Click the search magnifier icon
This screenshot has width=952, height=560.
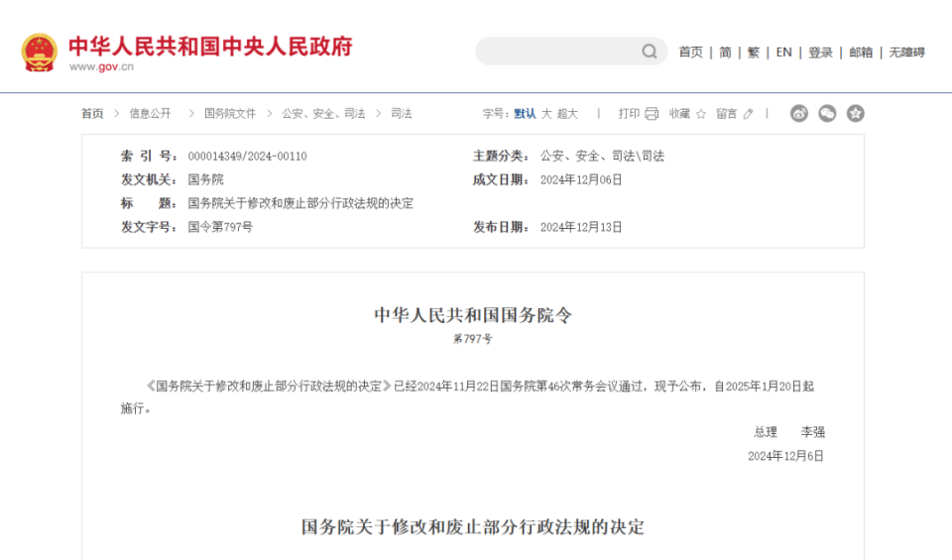click(x=649, y=52)
